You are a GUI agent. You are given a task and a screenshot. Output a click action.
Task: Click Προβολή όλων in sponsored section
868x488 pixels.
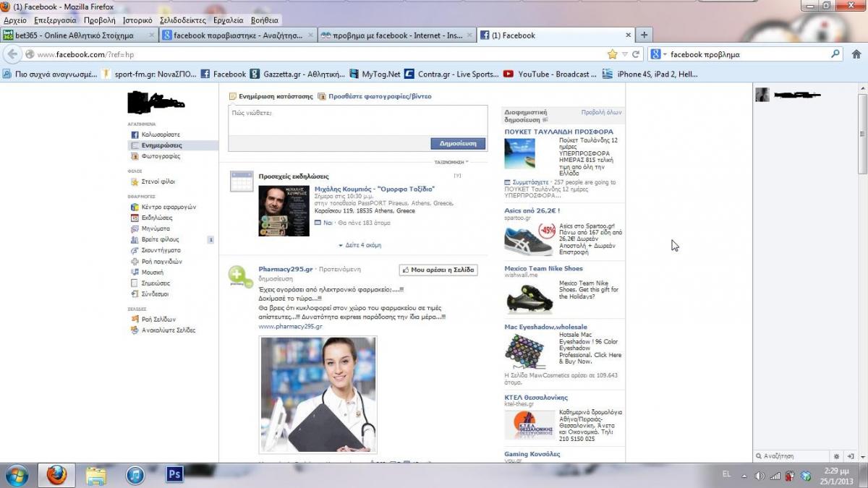click(x=601, y=112)
